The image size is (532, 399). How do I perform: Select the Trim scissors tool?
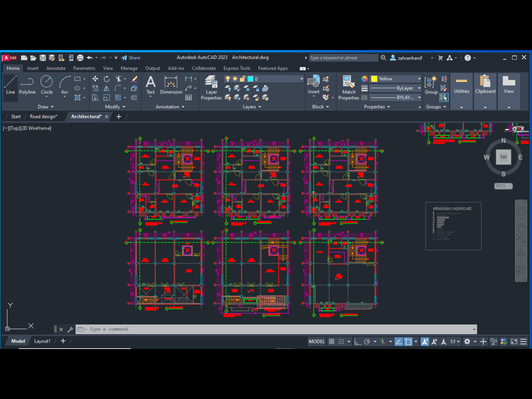pyautogui.click(x=119, y=79)
